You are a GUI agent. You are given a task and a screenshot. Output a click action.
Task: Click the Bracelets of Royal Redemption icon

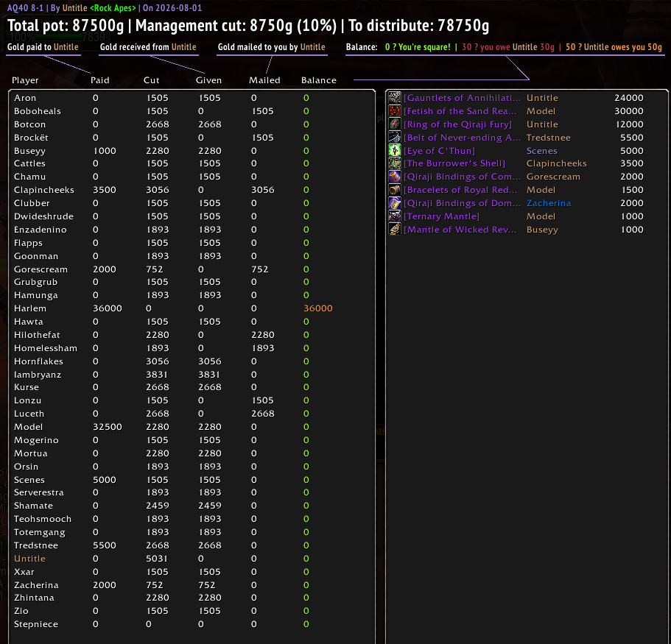tap(395, 190)
